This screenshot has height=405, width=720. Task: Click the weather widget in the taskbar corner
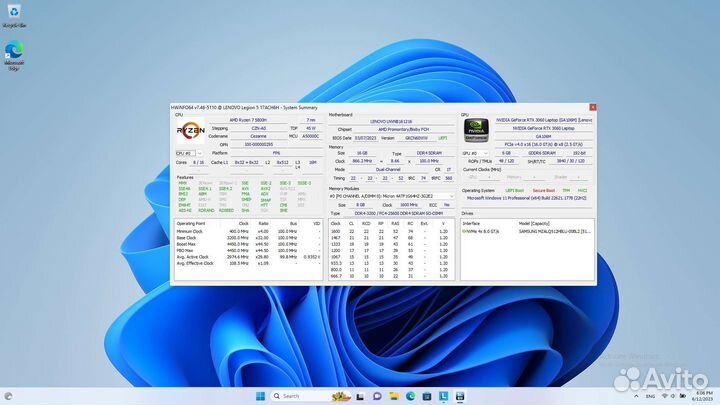pyautogui.click(x=8, y=396)
